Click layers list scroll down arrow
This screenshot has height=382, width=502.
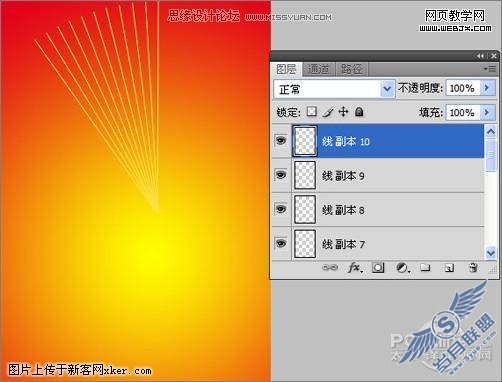(491, 252)
